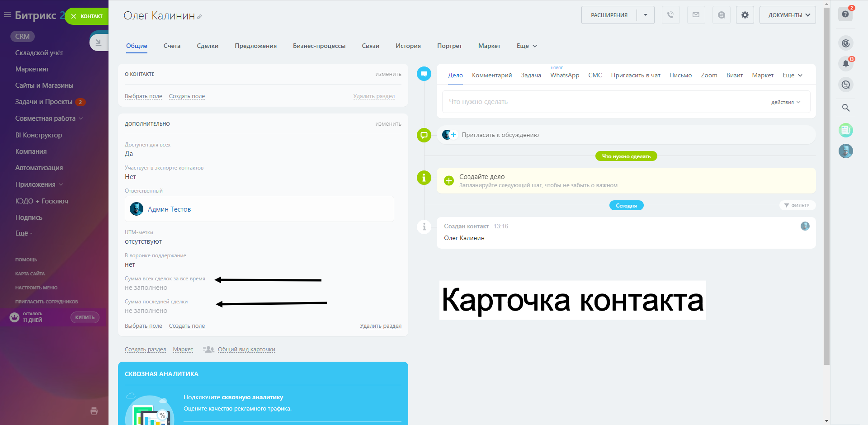868x425 pixels.
Task: Click the green comment icon on the timeline
Action: pyautogui.click(x=424, y=135)
